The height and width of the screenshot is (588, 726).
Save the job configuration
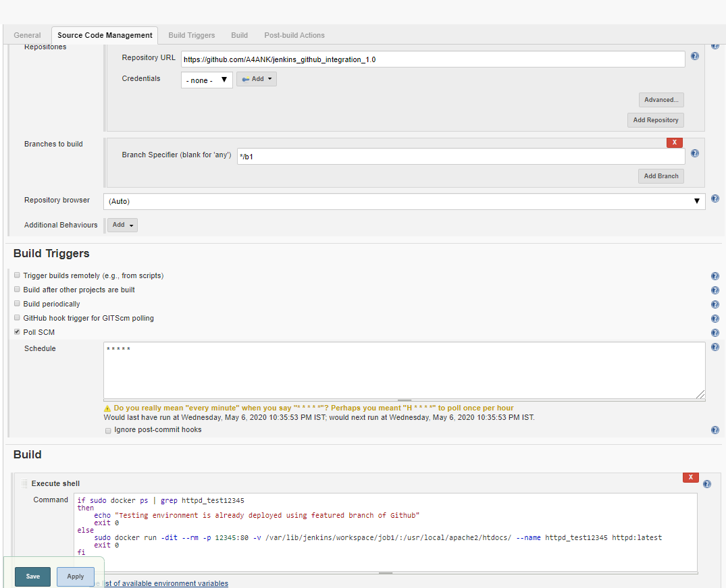[32, 577]
